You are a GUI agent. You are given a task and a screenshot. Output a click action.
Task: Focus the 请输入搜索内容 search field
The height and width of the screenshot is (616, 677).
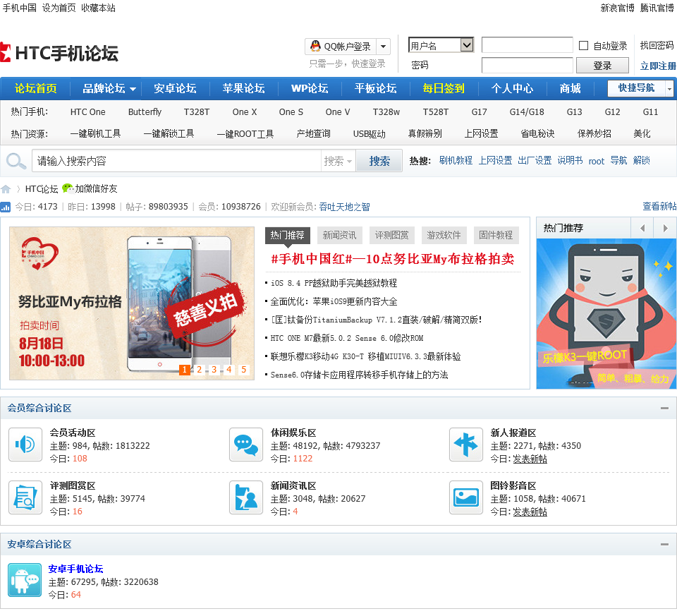[x=176, y=161]
